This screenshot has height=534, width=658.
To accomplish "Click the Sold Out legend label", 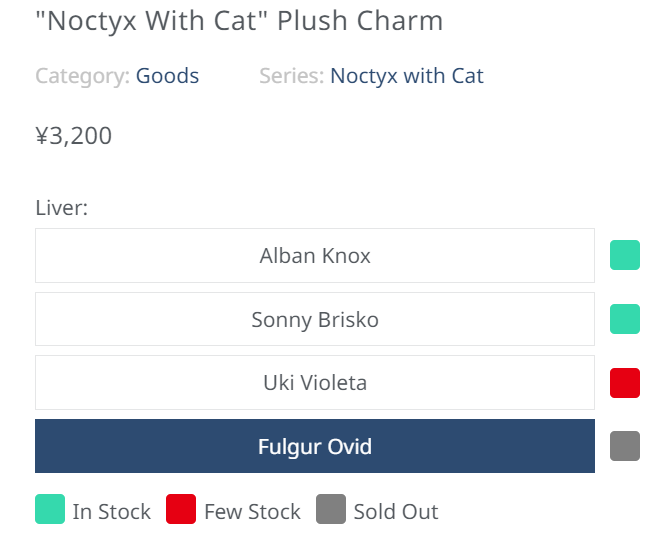I will point(396,511).
